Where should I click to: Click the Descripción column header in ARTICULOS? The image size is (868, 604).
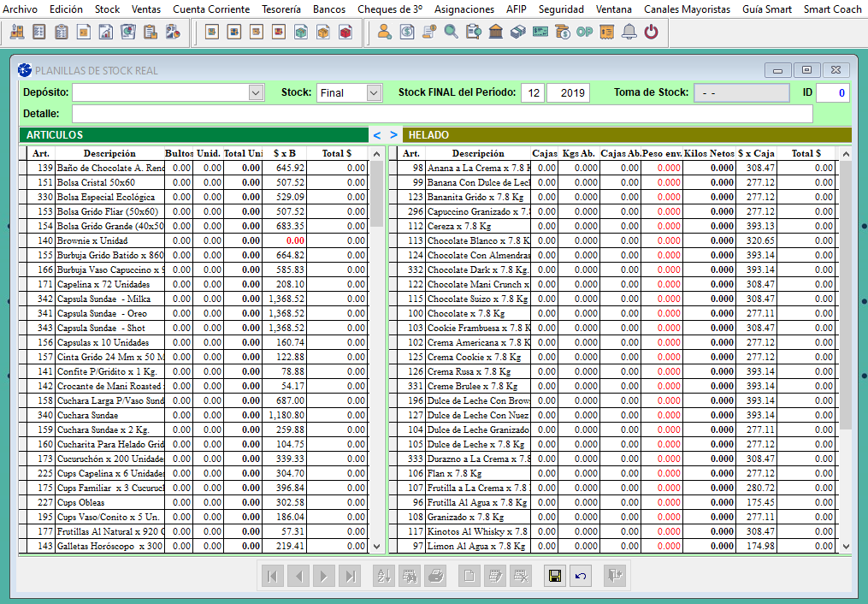(109, 153)
